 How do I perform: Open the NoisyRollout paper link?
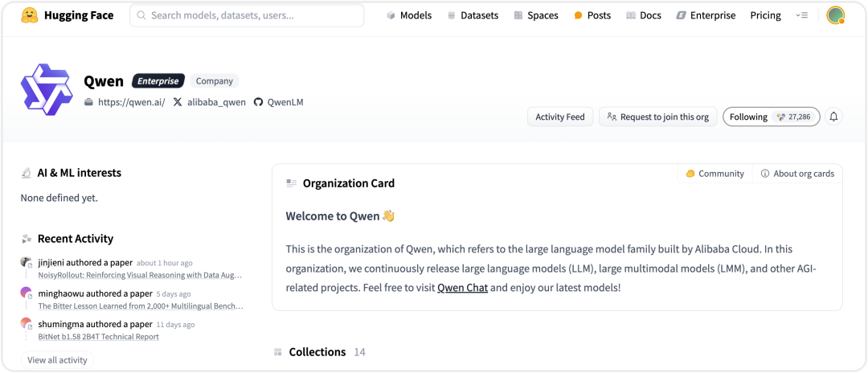pyautogui.click(x=141, y=274)
